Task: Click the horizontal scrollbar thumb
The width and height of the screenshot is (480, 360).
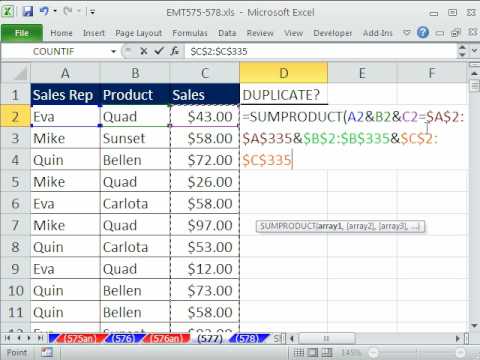Action: [x=327, y=339]
